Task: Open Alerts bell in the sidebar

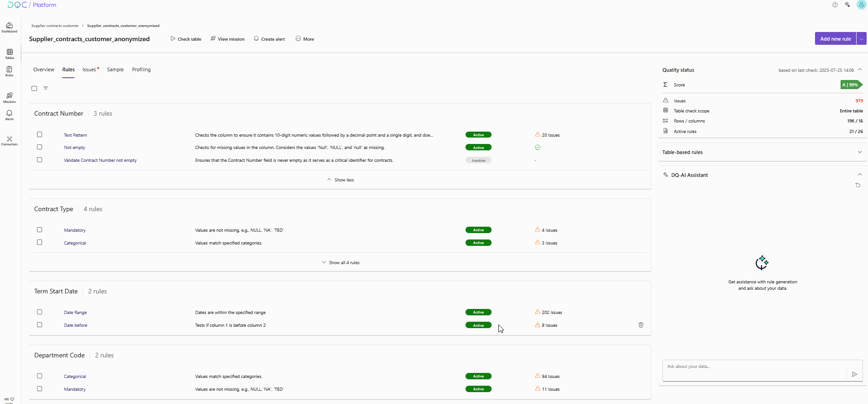Action: (9, 115)
